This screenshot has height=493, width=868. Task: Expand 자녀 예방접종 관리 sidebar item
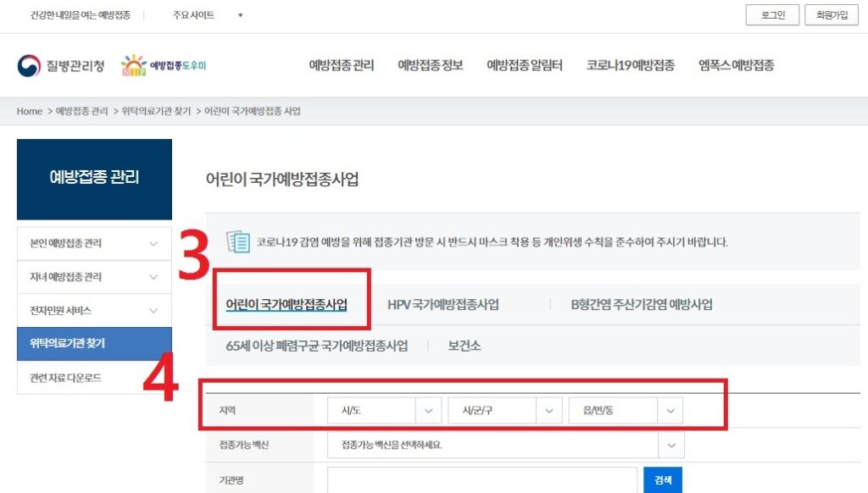(x=94, y=277)
